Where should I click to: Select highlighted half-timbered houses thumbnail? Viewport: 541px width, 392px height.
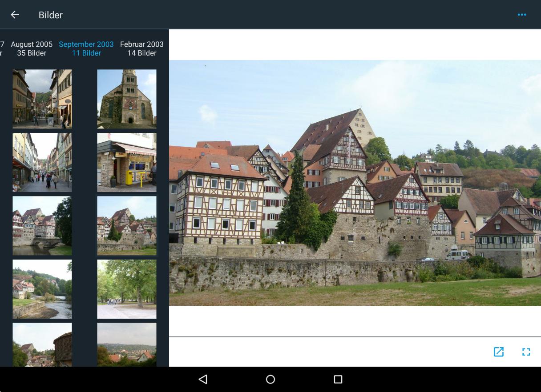(x=127, y=226)
